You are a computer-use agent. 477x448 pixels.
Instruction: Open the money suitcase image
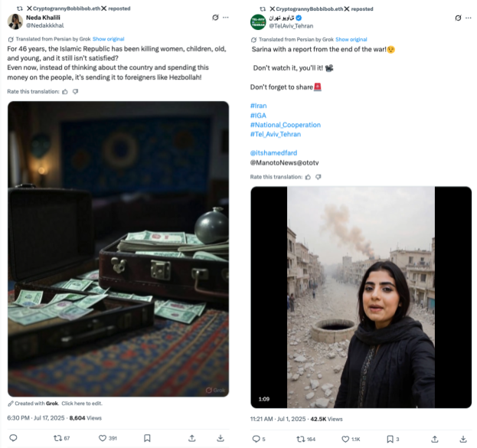[x=119, y=250]
